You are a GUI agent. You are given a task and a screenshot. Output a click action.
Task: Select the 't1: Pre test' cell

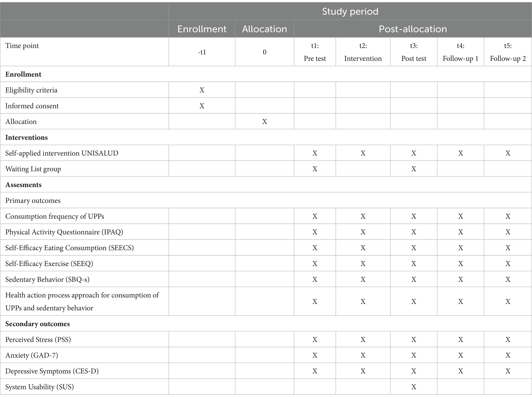coord(315,52)
